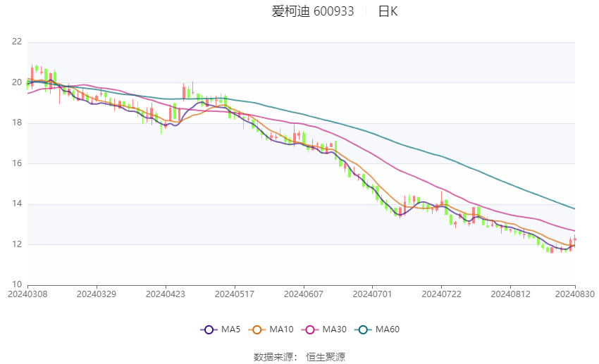
Task: Click the 数据来源 label
Action: tap(273, 357)
